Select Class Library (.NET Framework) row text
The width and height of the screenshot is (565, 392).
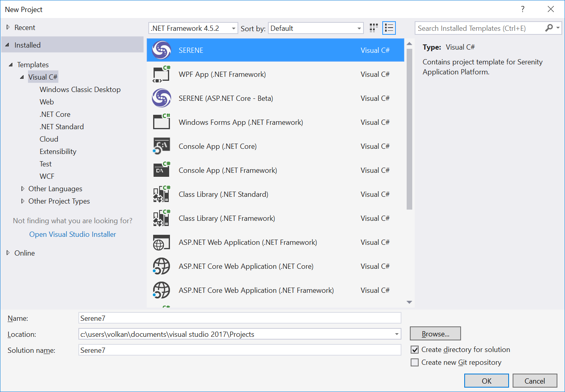click(x=227, y=218)
